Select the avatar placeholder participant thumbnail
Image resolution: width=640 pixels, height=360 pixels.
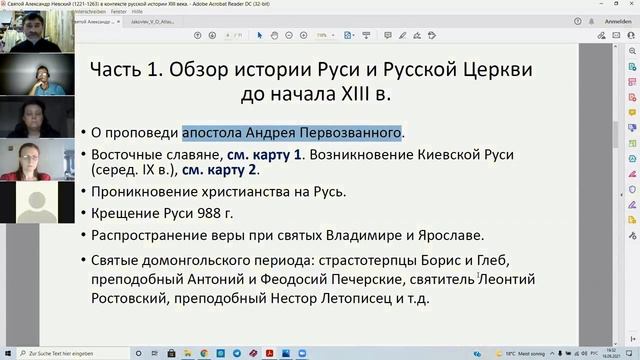(37, 202)
